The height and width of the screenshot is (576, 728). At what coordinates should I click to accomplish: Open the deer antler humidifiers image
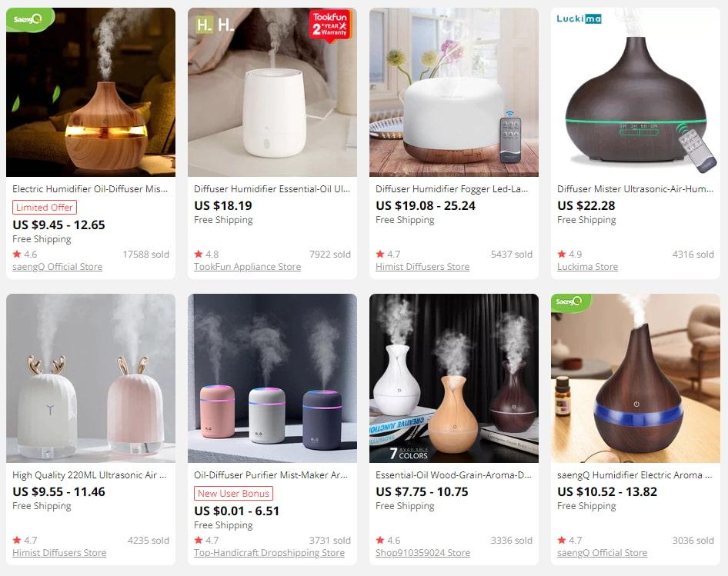tap(91, 378)
